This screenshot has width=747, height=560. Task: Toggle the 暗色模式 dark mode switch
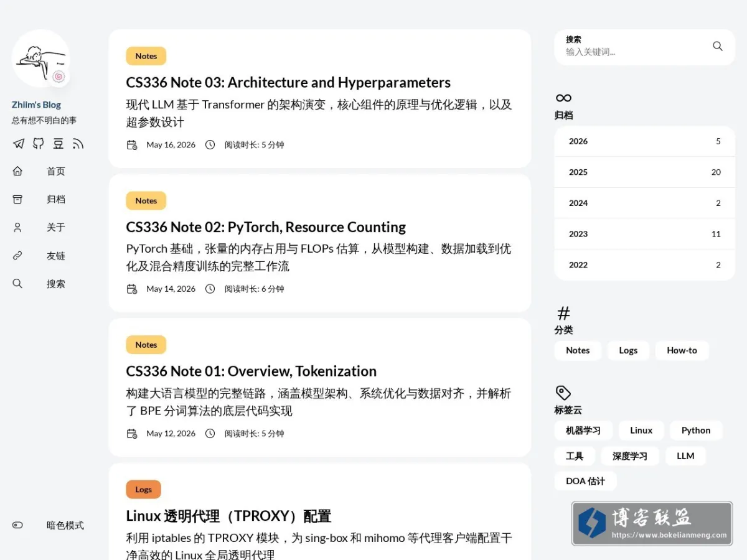[x=17, y=525]
